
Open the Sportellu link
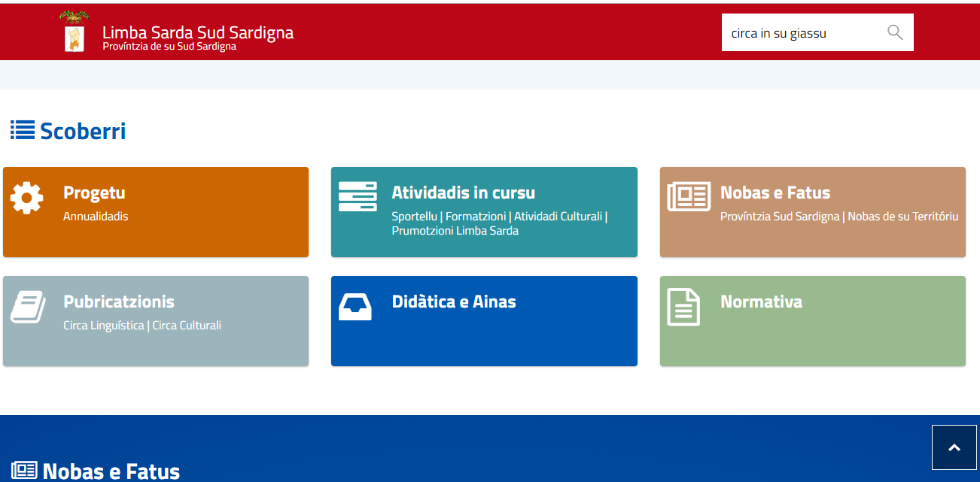click(x=414, y=217)
